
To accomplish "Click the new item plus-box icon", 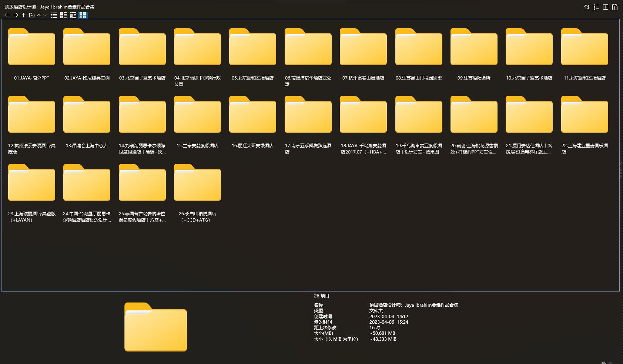I will [x=606, y=7].
